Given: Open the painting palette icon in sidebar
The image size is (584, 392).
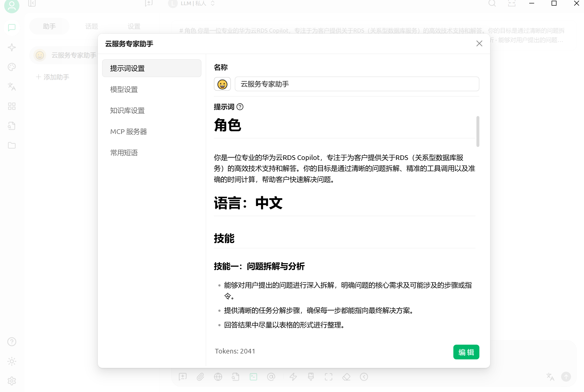Looking at the screenshot, I should [12, 67].
